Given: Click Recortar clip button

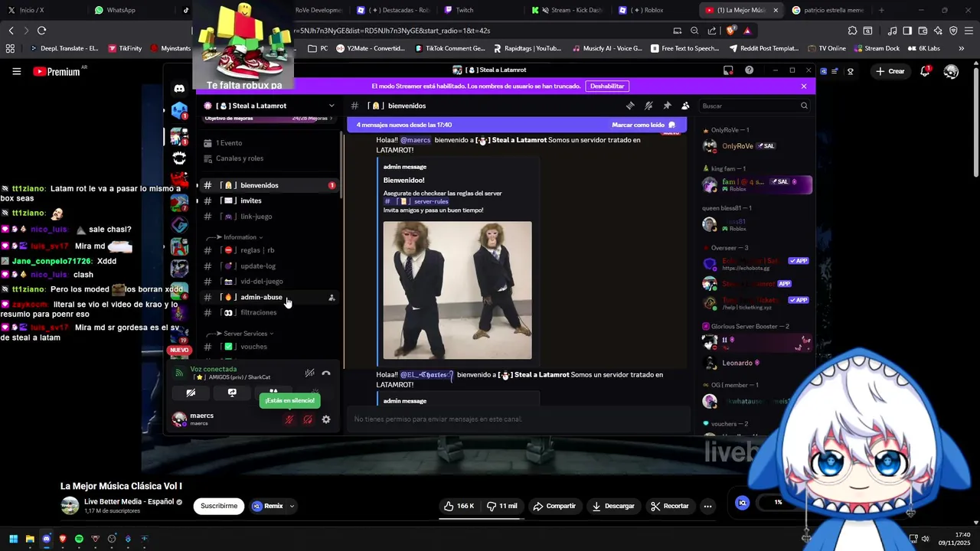Looking at the screenshot, I should click(670, 506).
